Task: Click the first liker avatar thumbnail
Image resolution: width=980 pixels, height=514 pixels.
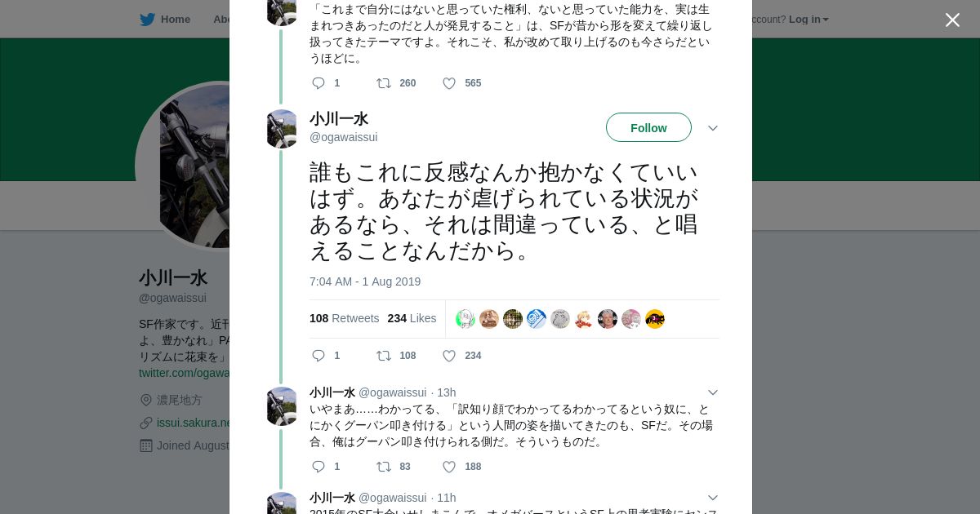Action: [x=465, y=319]
